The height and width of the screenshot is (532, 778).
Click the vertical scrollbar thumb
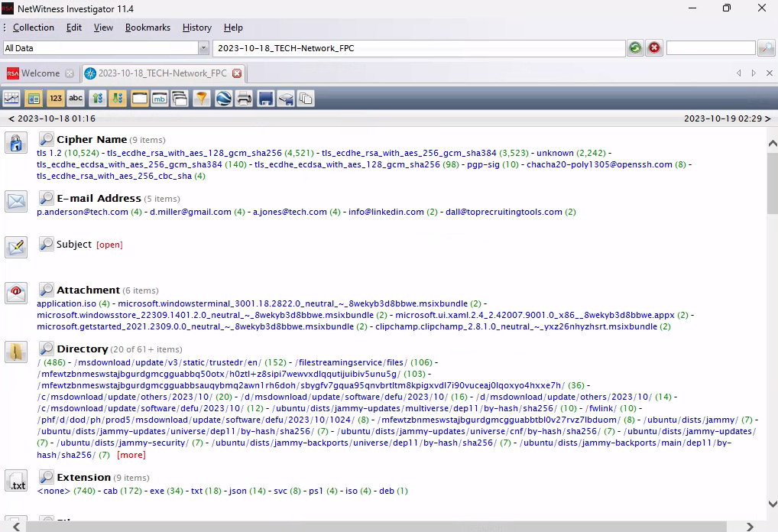[772, 183]
